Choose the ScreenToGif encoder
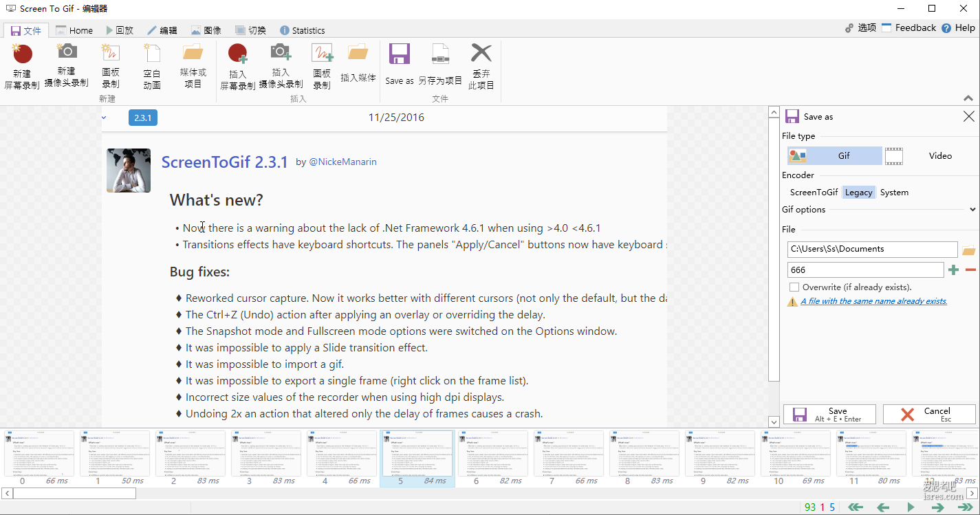 [x=814, y=193]
